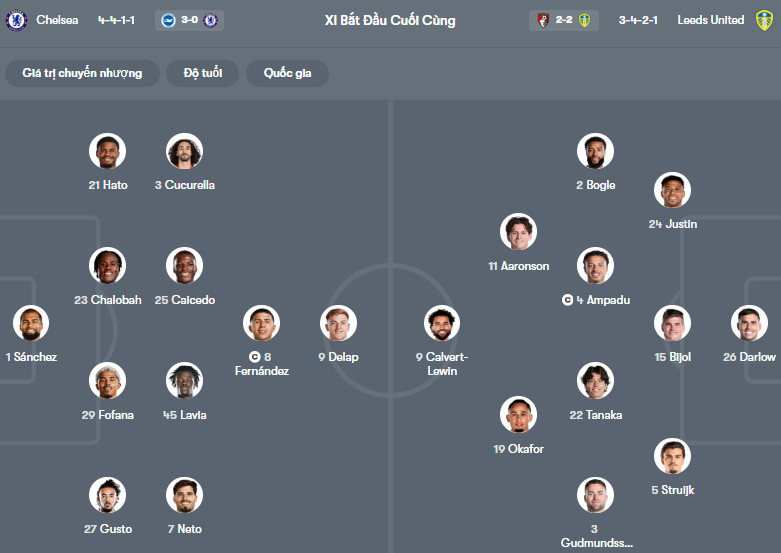Select the 27 Gusto player name
The height and width of the screenshot is (553, 781).
(108, 529)
